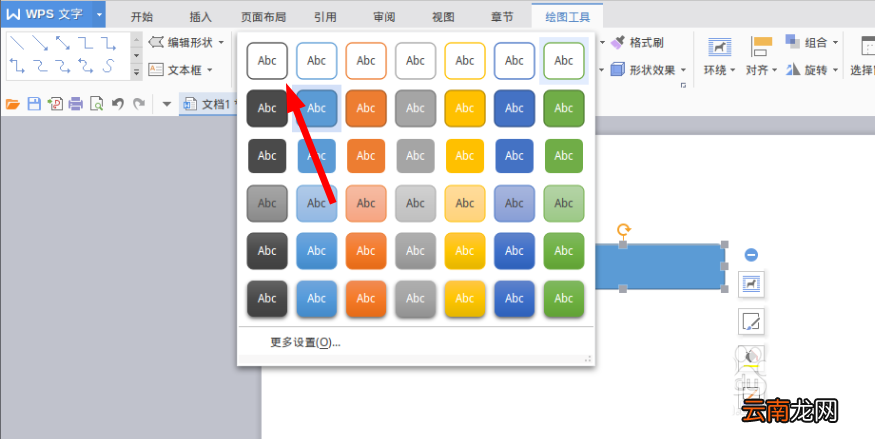Switch to the 绘图工具 tab
This screenshot has height=439, width=875.
pos(568,17)
